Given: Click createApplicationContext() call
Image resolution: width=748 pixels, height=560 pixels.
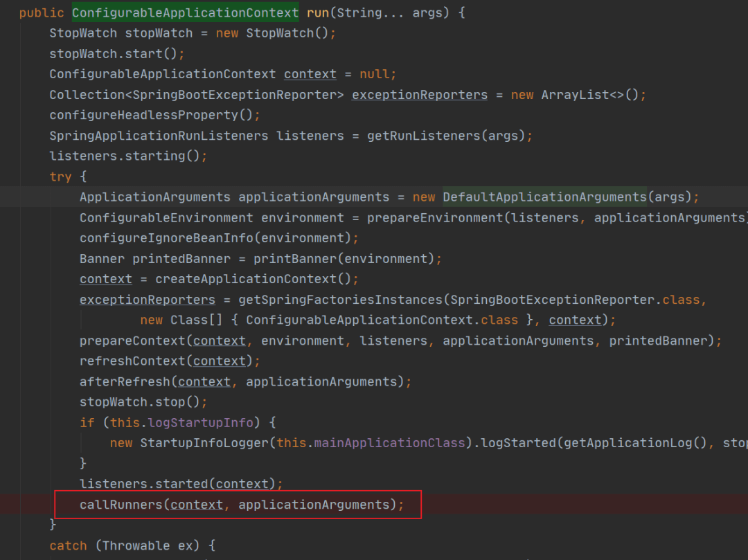Looking at the screenshot, I should pos(253,279).
